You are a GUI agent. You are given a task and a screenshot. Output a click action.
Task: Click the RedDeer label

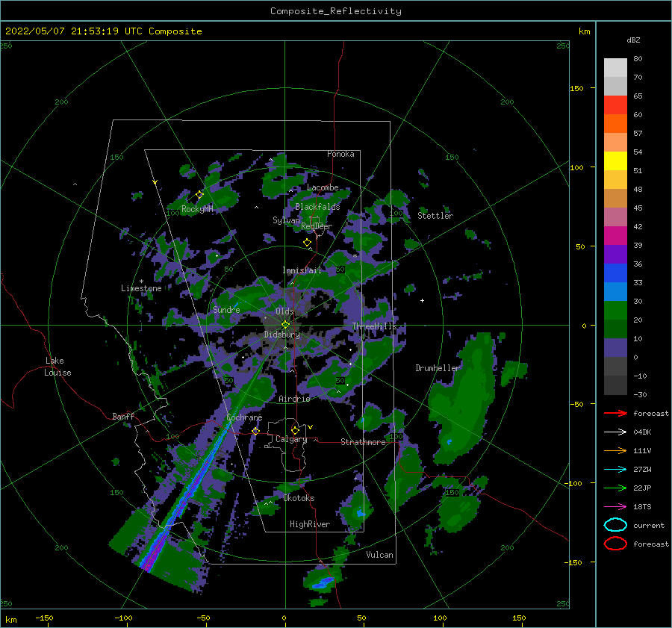tap(317, 226)
